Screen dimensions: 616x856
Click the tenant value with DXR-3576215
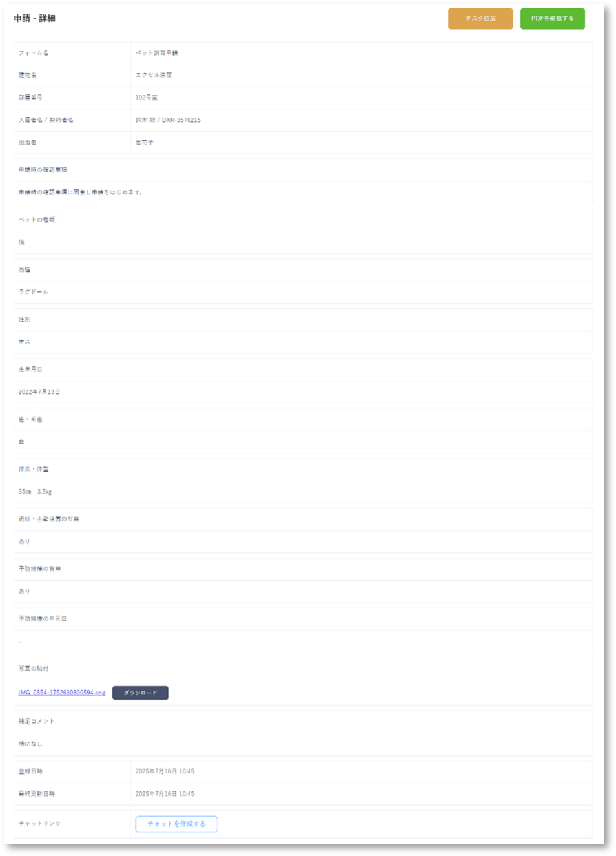(168, 120)
